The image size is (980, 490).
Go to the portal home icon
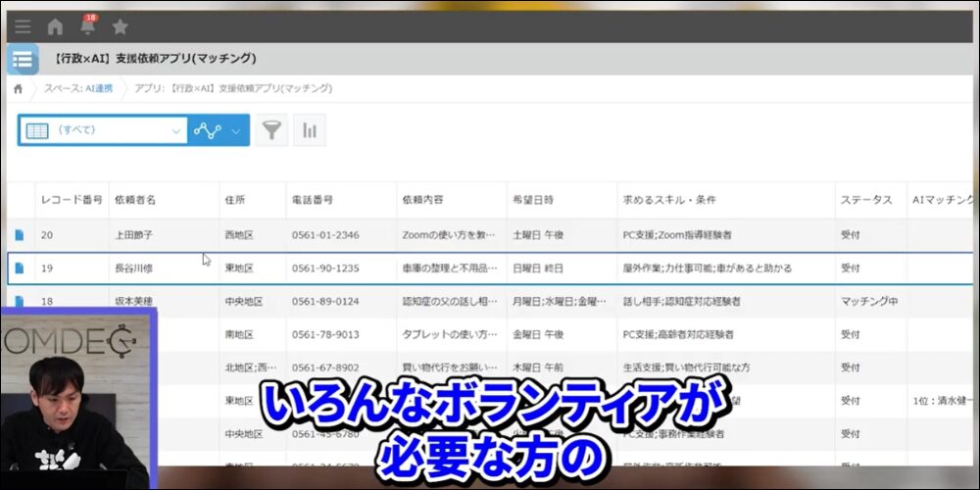(55, 27)
